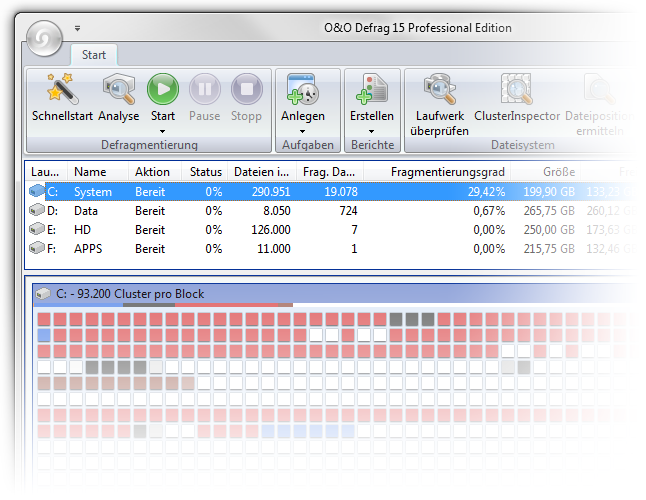Click the 215,75 GB size value
646x500 pixels.
coord(549,249)
